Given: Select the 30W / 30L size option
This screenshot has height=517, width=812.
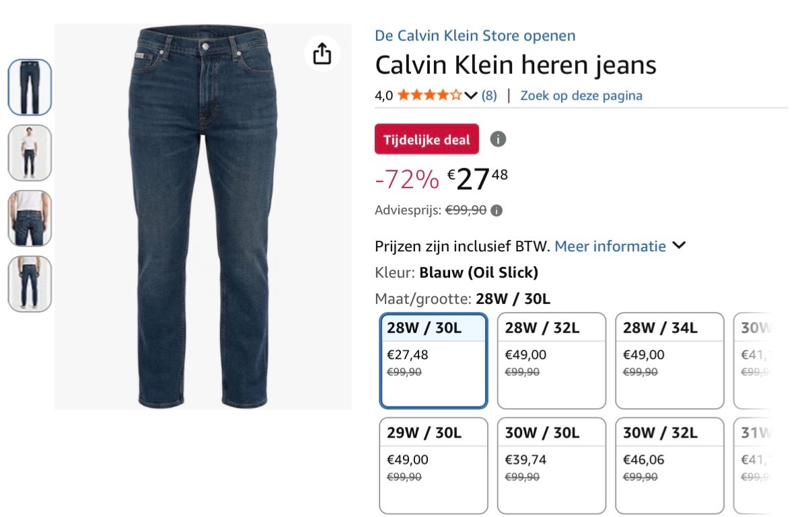Looking at the screenshot, I should [552, 465].
